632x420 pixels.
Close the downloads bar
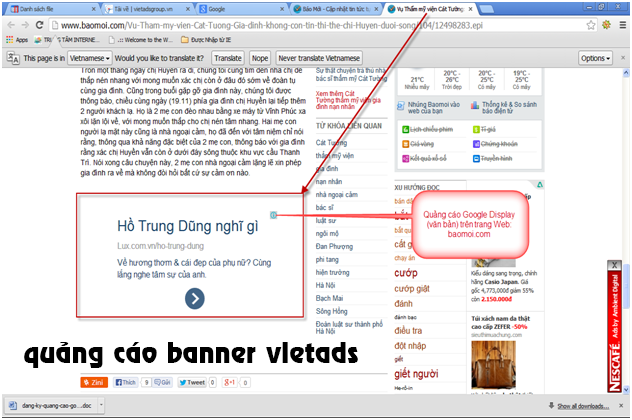pyautogui.click(x=621, y=405)
